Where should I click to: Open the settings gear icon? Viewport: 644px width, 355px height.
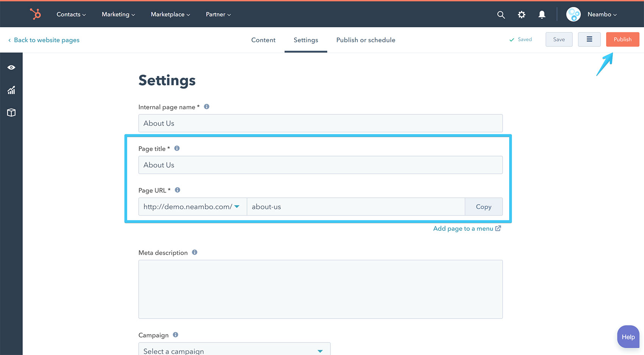click(521, 14)
